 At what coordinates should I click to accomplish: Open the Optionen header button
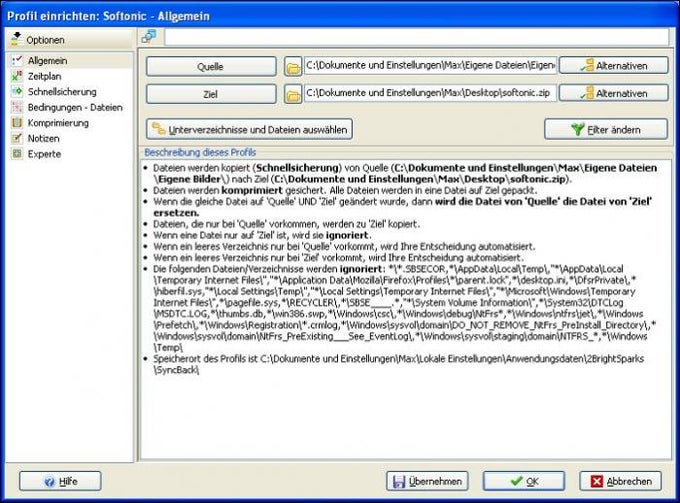coord(69,39)
